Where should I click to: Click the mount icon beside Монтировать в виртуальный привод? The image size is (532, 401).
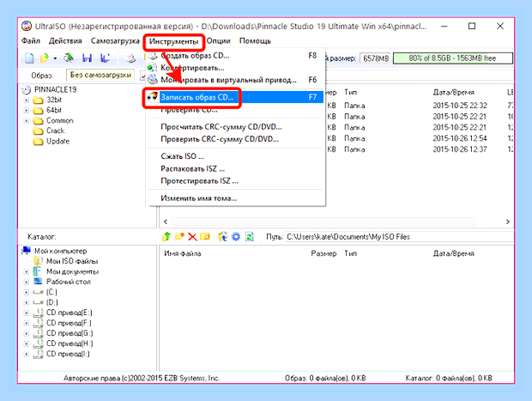click(153, 80)
